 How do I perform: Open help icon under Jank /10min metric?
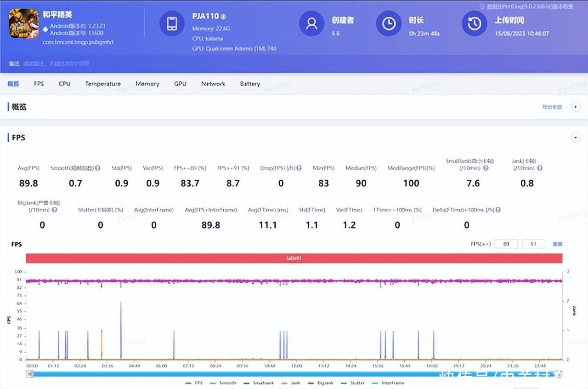pyautogui.click(x=540, y=168)
